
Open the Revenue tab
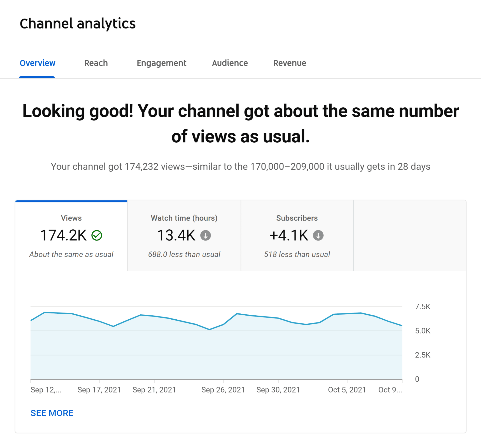click(290, 63)
